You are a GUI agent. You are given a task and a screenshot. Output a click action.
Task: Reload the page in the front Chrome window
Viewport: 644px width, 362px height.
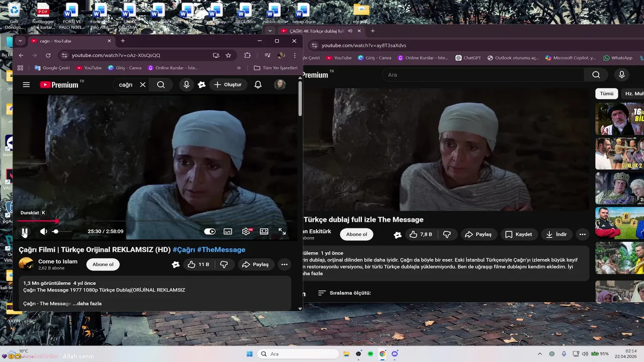pyautogui.click(x=48, y=55)
